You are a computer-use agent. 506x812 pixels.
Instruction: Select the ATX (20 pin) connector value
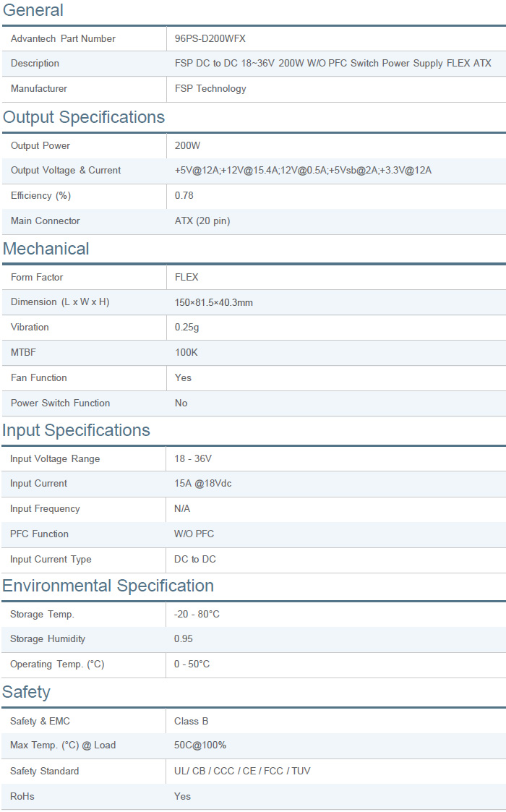coord(202,221)
